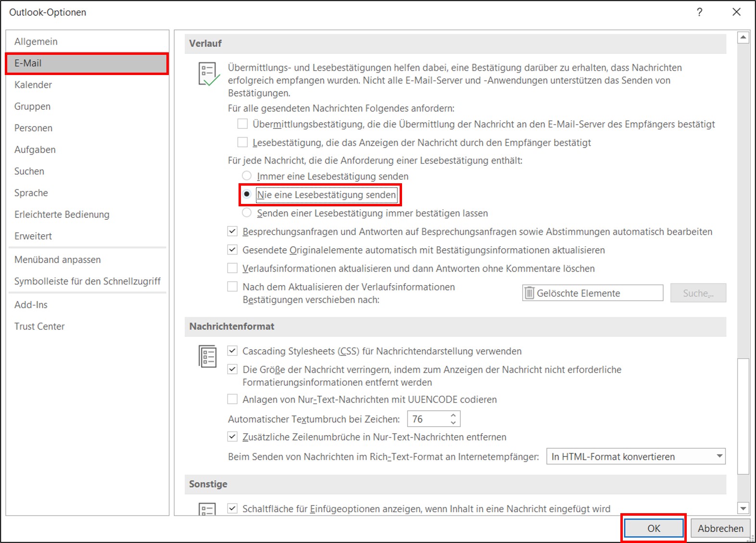This screenshot has height=543, width=756.
Task: Click the Nachrichtenformat section icon
Action: (x=208, y=356)
